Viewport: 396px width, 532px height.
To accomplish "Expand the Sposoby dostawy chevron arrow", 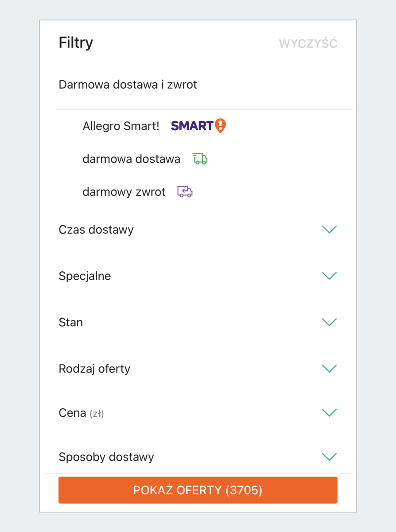I will point(329,457).
